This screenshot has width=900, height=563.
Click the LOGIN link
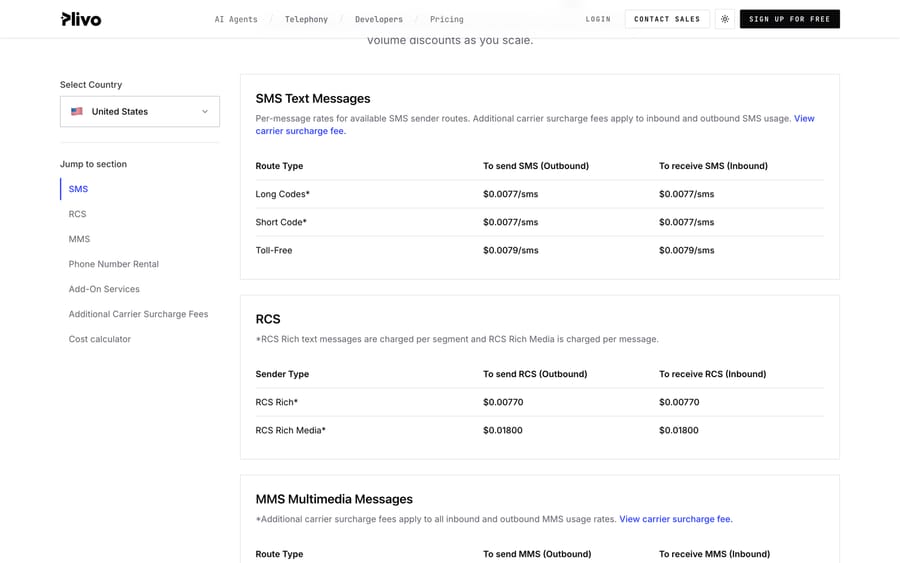pyautogui.click(x=598, y=19)
